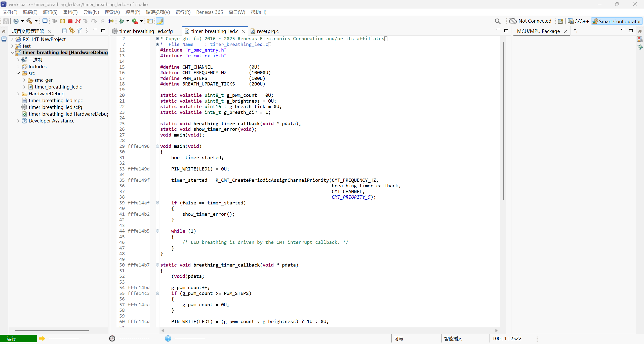Screen dimensions: 644x344
Task: Click the Save floppy disk icon
Action: (x=6, y=21)
